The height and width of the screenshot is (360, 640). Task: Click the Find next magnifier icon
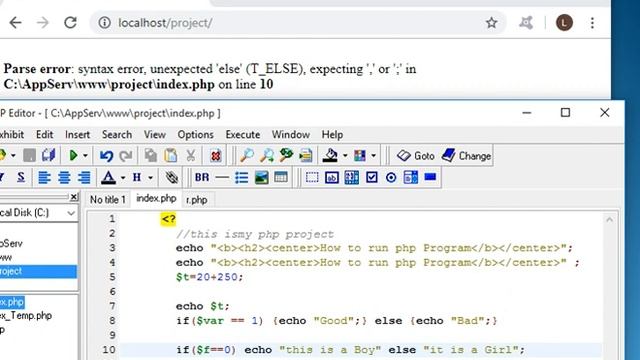click(x=267, y=156)
